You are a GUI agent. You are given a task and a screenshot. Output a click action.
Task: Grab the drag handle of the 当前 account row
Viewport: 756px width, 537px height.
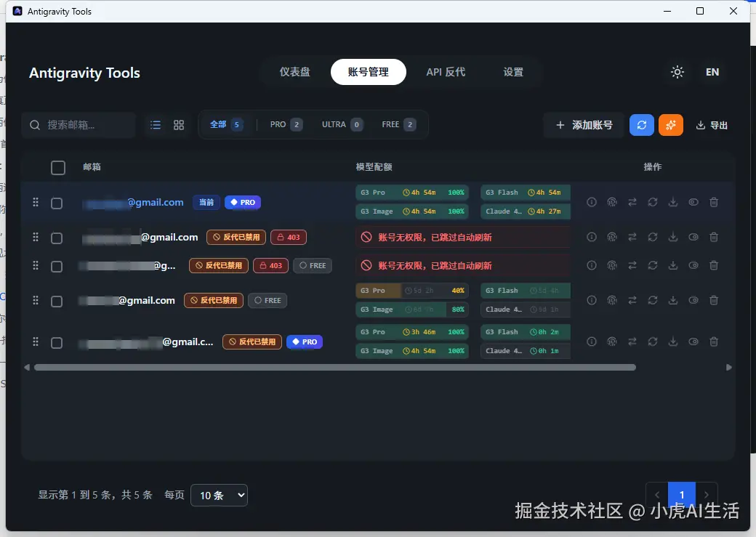coord(35,202)
